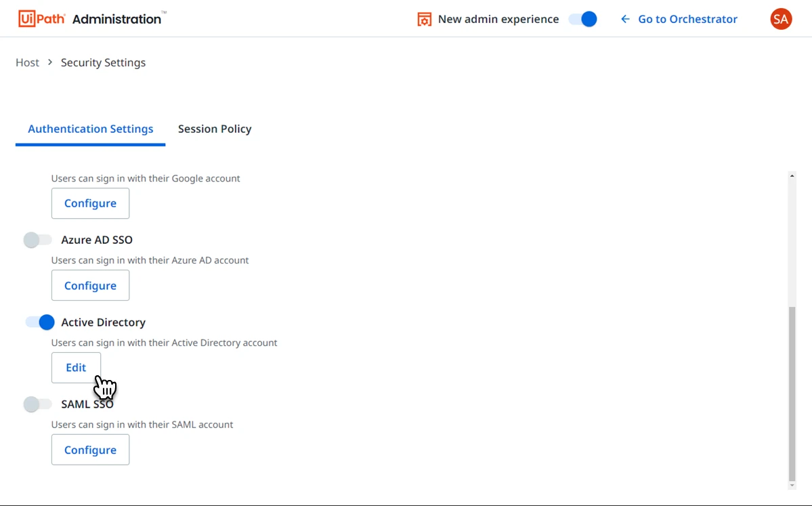Go to Orchestrator link
This screenshot has width=812, height=506.
pos(687,19)
